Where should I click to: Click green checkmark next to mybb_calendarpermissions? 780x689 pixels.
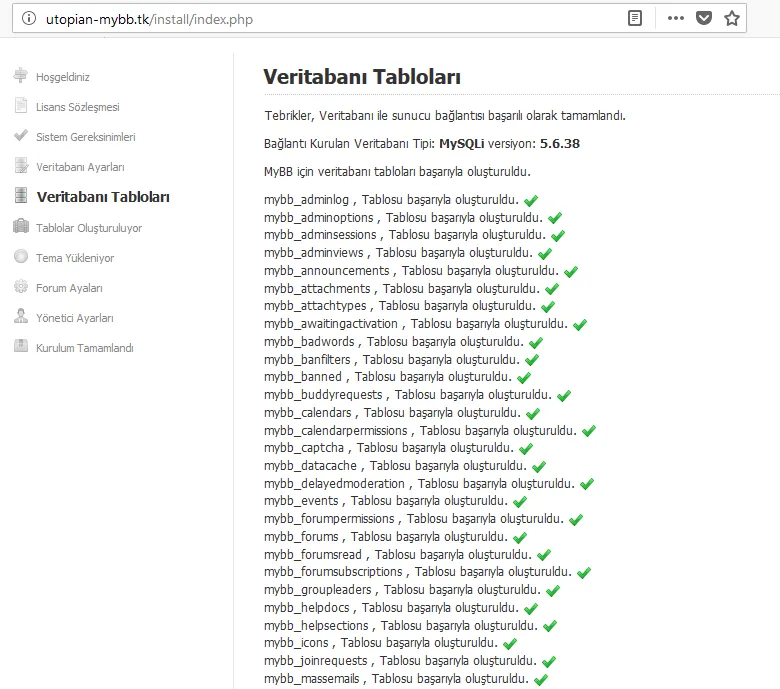[x=588, y=431]
